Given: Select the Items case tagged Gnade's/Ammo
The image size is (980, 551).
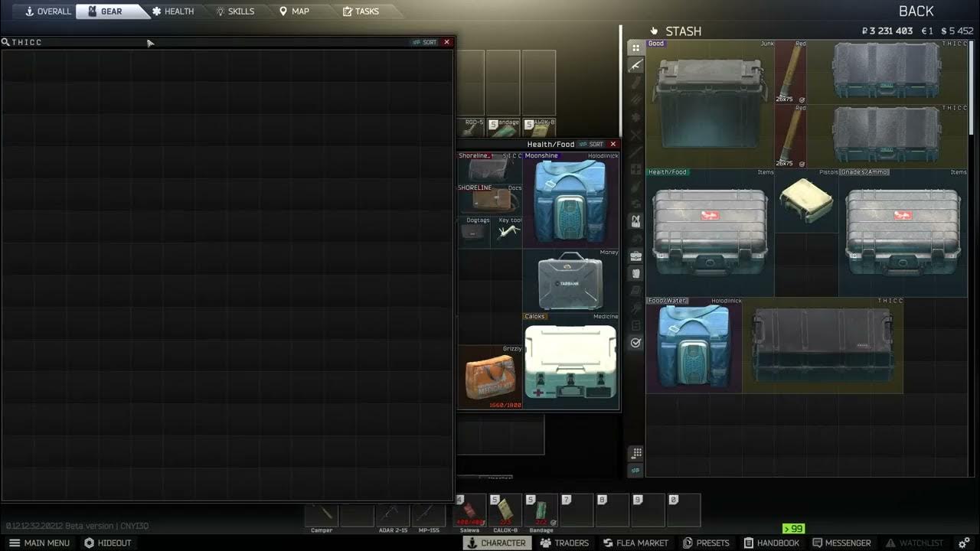Looking at the screenshot, I should point(903,233).
